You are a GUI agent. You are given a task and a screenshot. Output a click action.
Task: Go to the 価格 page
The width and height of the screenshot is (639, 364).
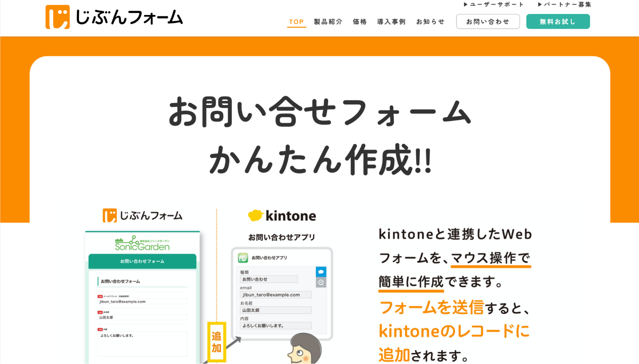(x=360, y=22)
